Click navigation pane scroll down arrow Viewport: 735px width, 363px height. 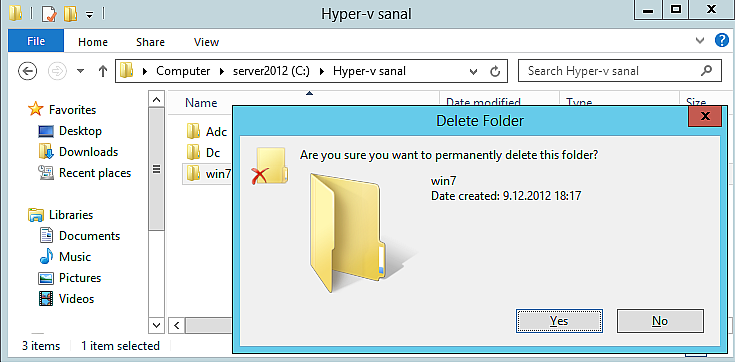pos(157,324)
